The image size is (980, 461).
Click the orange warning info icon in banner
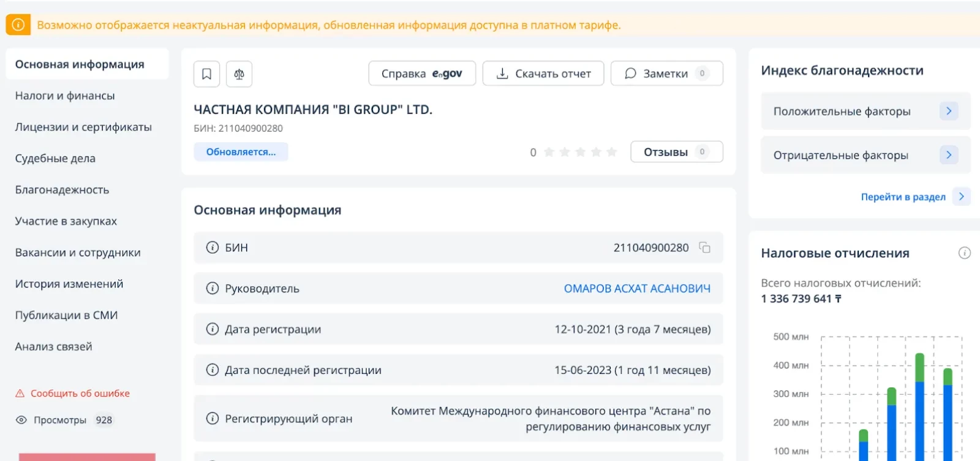[18, 25]
